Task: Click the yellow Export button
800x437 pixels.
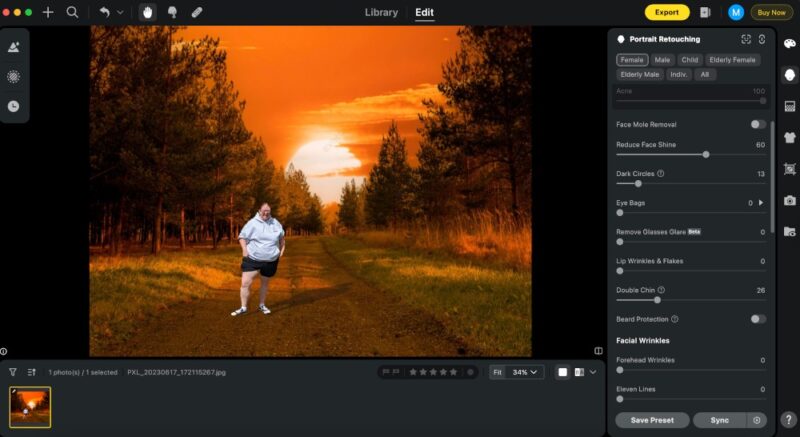Action: tap(666, 12)
